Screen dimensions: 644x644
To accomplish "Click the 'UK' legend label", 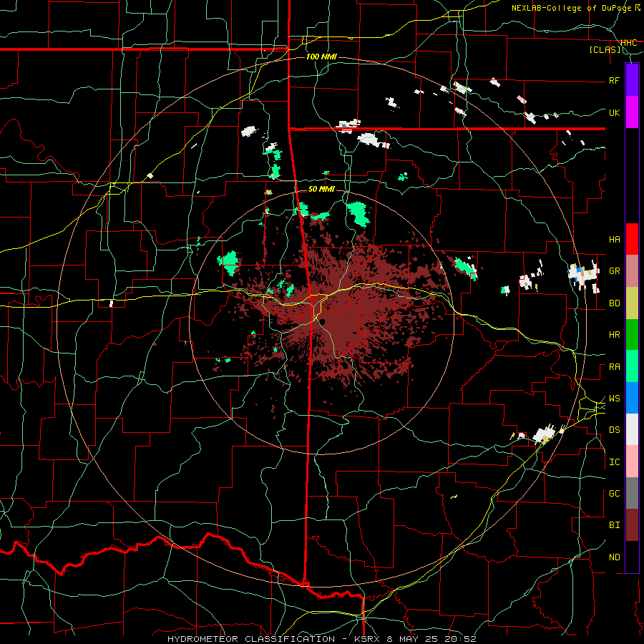I will [615, 112].
